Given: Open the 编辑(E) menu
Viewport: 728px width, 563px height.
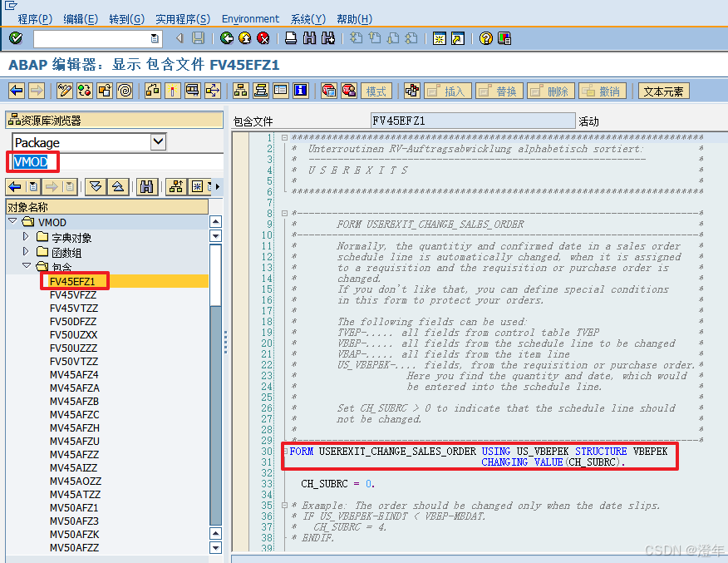Looking at the screenshot, I should pos(81,19).
